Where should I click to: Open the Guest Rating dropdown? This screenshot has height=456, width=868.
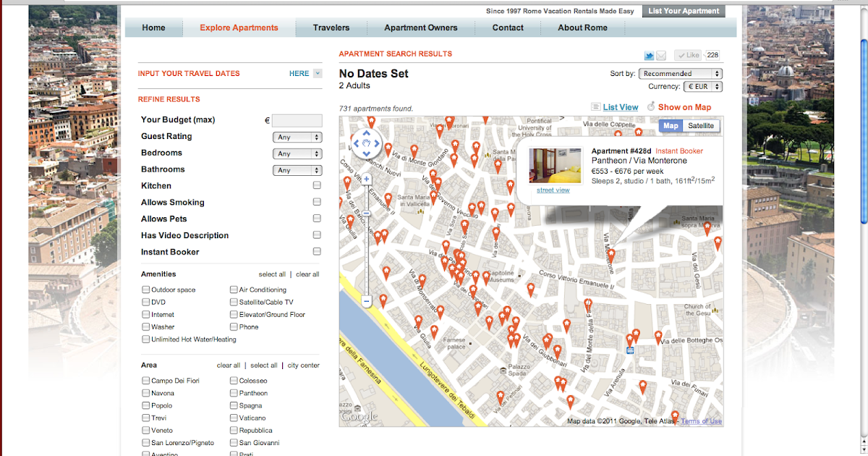297,136
